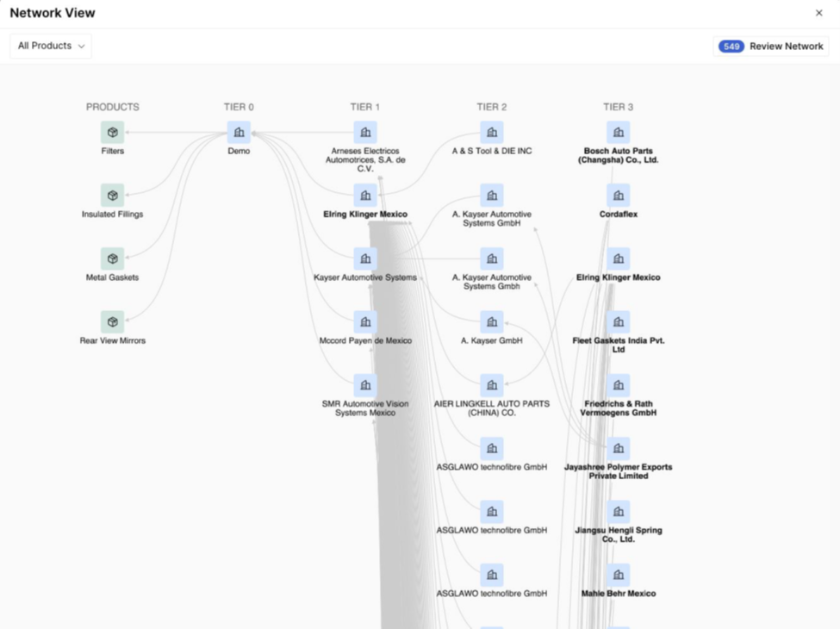Click the Elring Klinger Mexico icon in Tier 1
Screen dimensions: 840x629
[x=365, y=196]
